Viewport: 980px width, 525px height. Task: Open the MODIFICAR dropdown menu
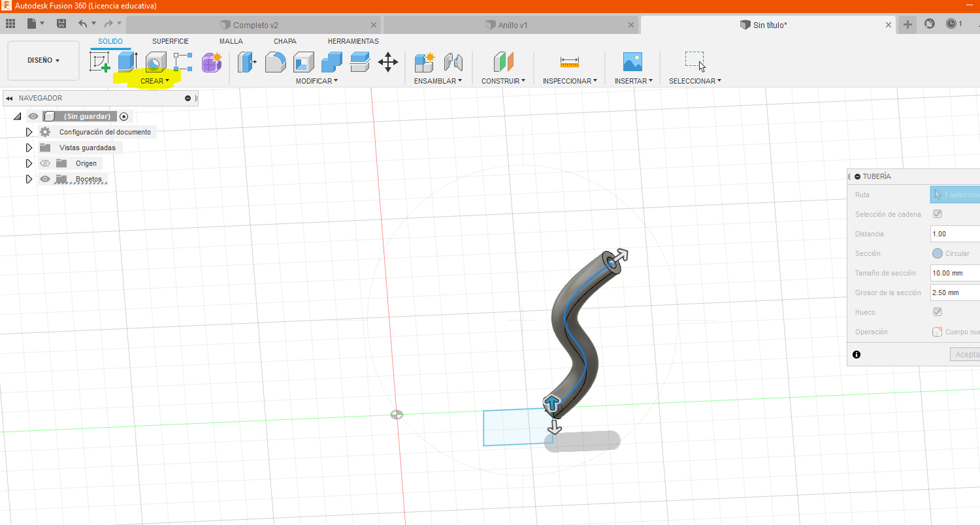click(x=317, y=81)
